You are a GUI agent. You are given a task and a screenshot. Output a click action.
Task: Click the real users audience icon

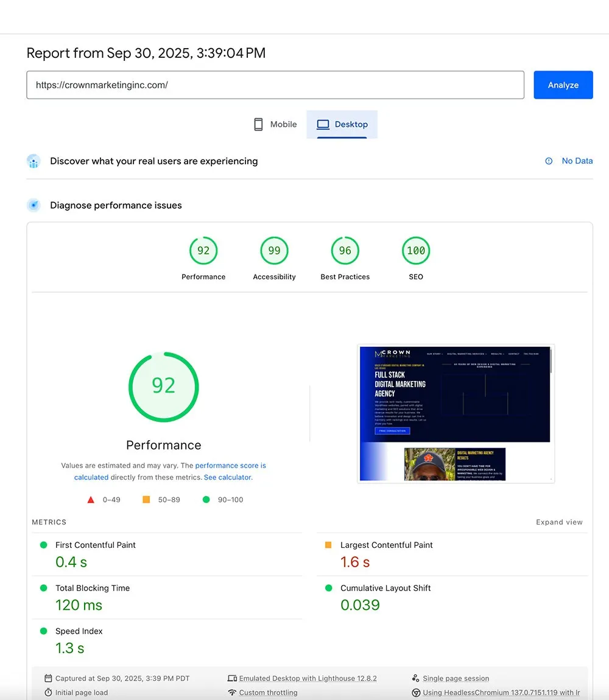click(x=33, y=161)
